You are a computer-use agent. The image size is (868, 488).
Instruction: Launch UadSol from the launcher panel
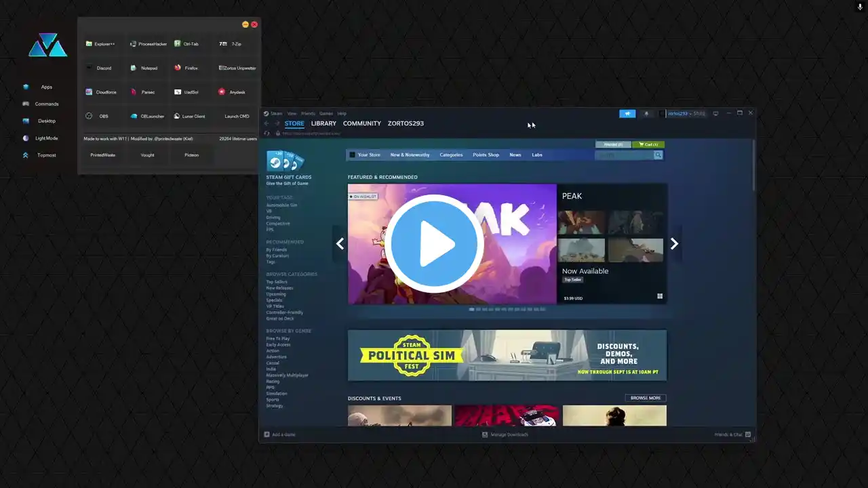click(x=192, y=92)
